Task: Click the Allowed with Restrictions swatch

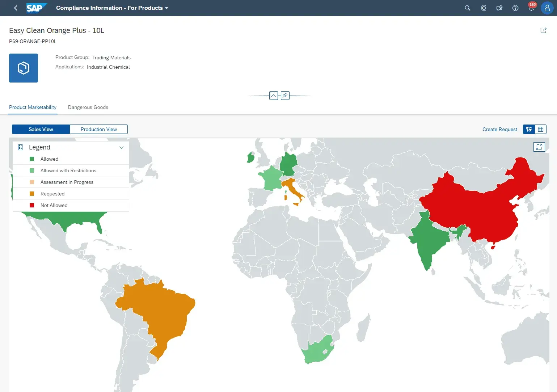Action: click(32, 170)
